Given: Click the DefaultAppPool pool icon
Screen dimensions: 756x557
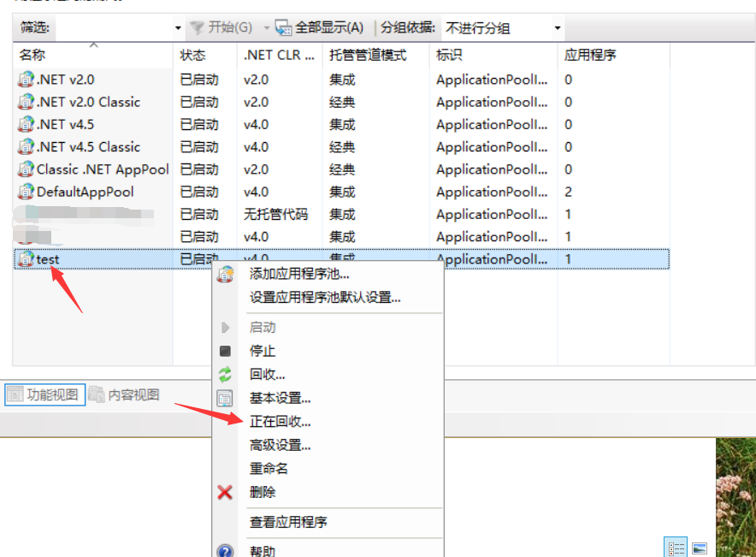Looking at the screenshot, I should point(24,192).
